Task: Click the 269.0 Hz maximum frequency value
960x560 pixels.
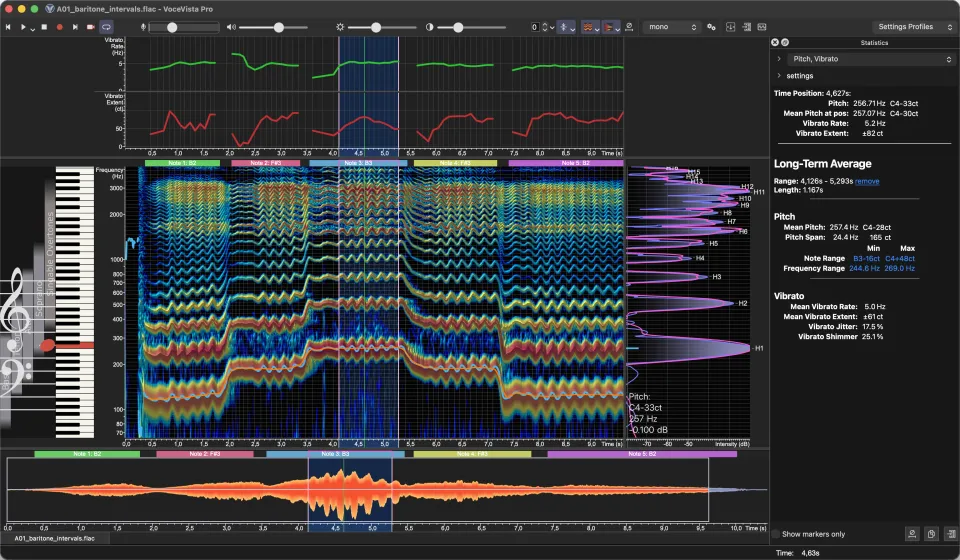Action: 899,268
